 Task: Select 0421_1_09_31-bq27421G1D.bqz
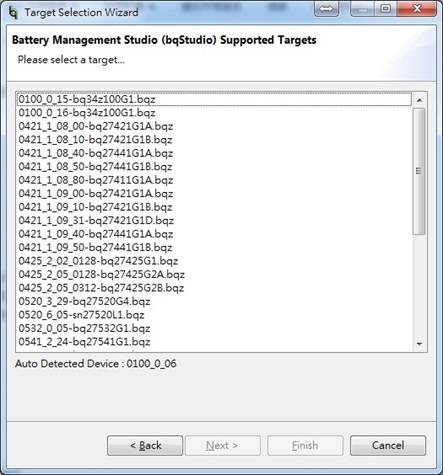(x=214, y=221)
